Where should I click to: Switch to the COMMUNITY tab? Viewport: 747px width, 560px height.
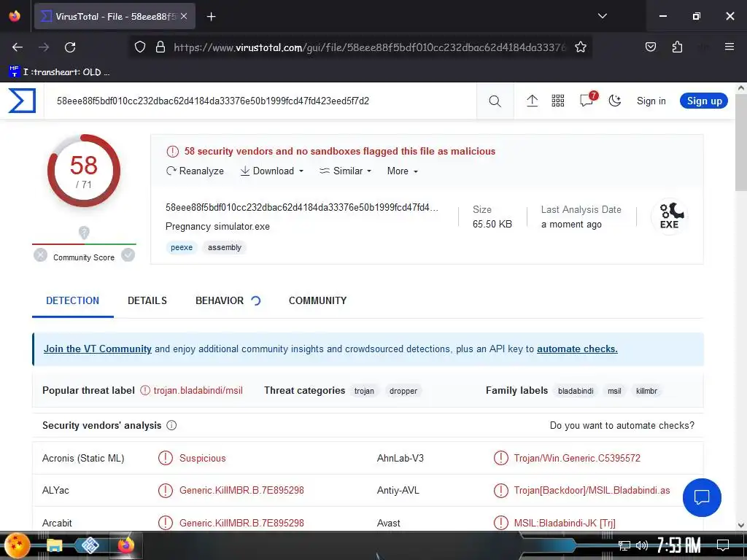point(318,301)
